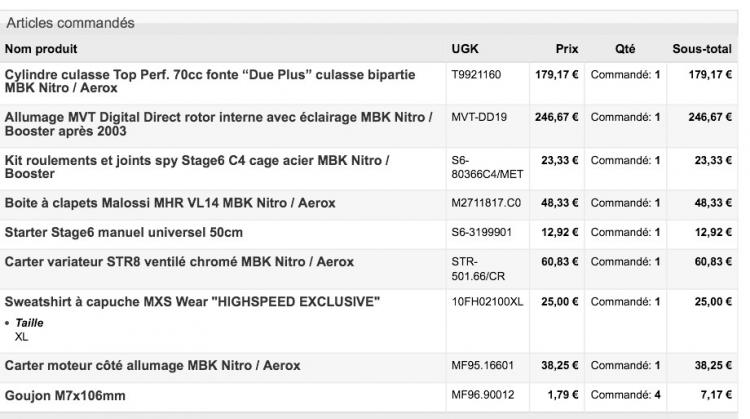This screenshot has width=750, height=419.
Task: Open Allumage MVT Digital Direct product name
Action: pos(219,124)
